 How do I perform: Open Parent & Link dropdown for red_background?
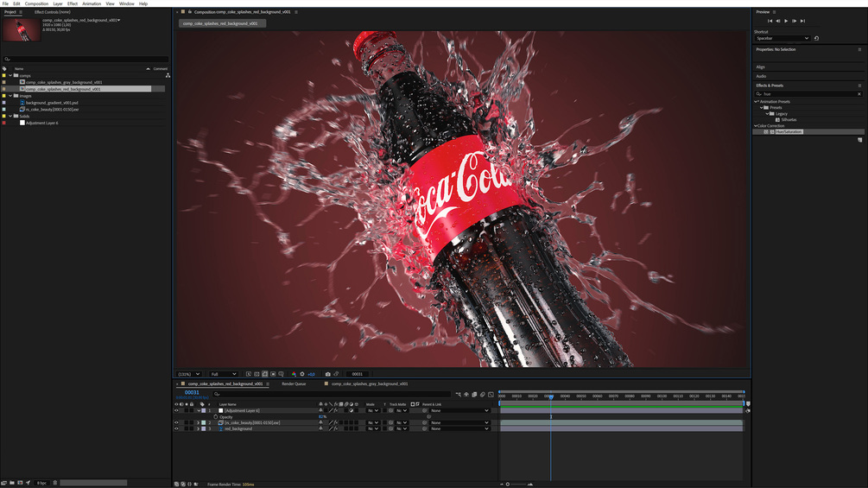point(460,428)
